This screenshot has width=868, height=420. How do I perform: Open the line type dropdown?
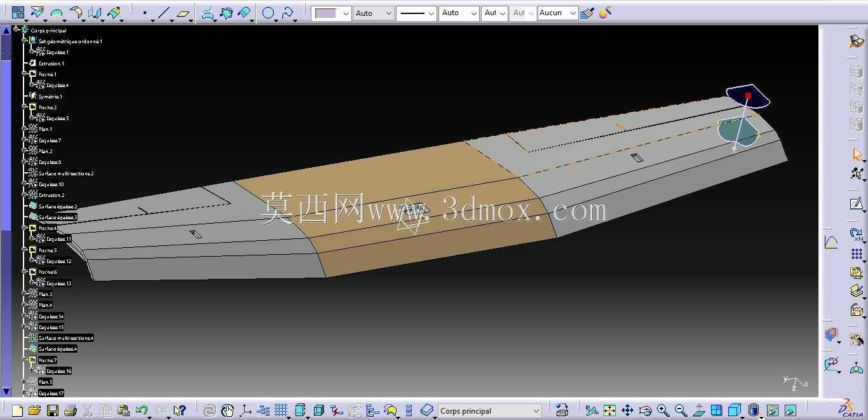(416, 13)
